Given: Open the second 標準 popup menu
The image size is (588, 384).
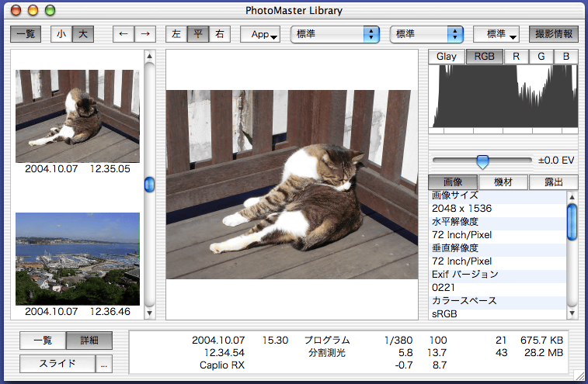Looking at the screenshot, I should (x=426, y=34).
